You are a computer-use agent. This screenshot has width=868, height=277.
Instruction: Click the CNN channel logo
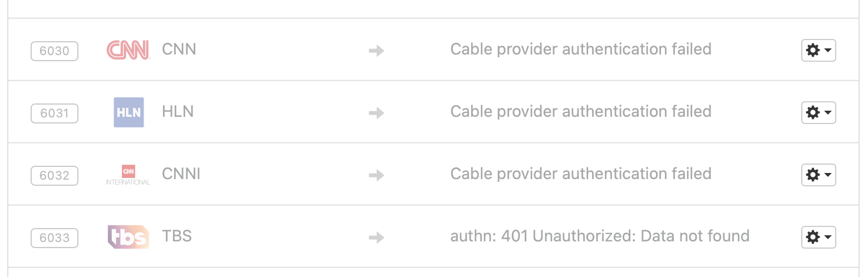tap(128, 50)
